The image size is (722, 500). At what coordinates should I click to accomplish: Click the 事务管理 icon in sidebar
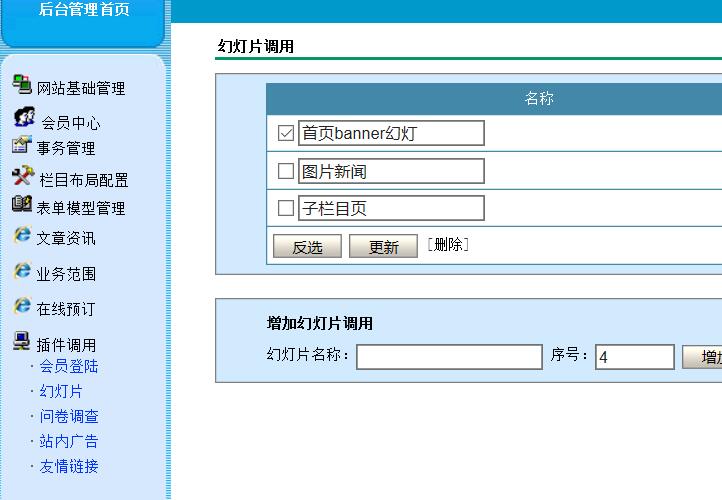pos(21,145)
